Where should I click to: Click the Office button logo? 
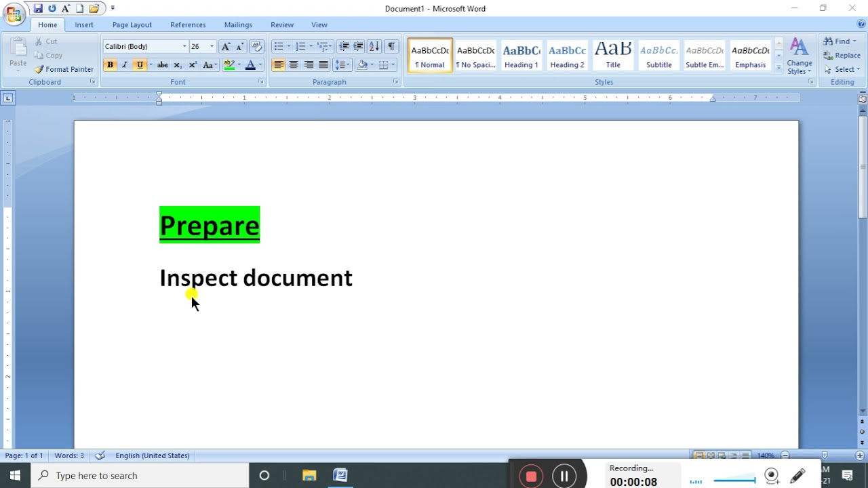pyautogui.click(x=14, y=13)
